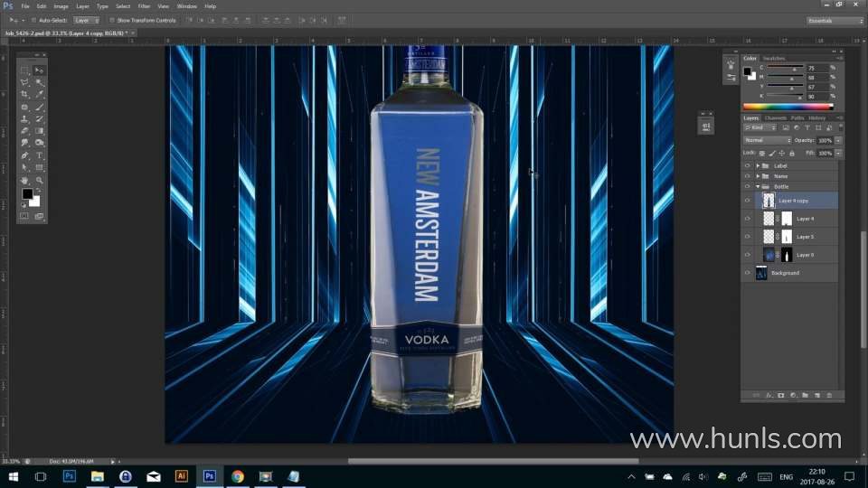Click the foreground color swatch in toolbox

point(27,193)
